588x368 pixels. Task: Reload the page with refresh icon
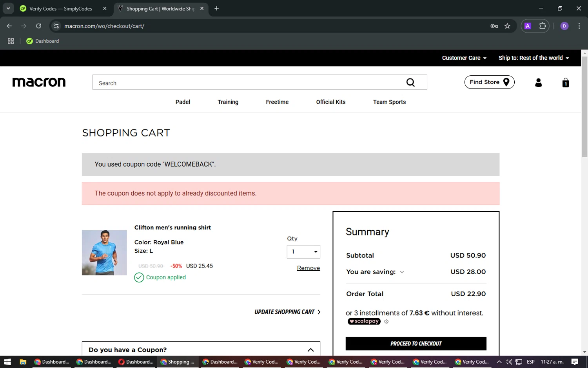38,26
